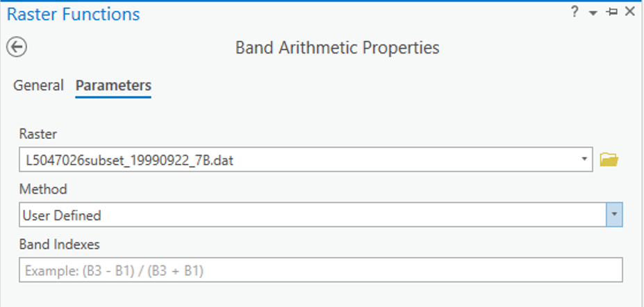Click the Band Arithmetic Properties heading
Viewport: 644px width, 307px height.
tap(337, 48)
